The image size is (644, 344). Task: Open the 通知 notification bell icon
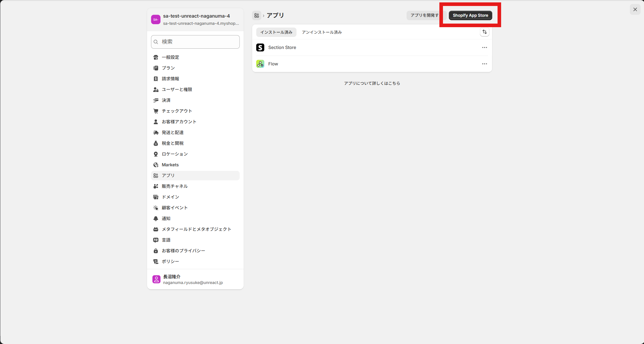156,218
